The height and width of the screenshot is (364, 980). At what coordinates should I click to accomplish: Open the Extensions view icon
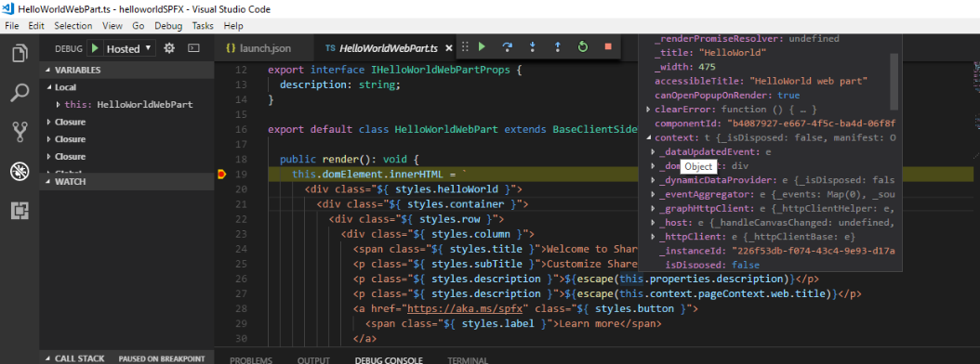pyautogui.click(x=20, y=211)
